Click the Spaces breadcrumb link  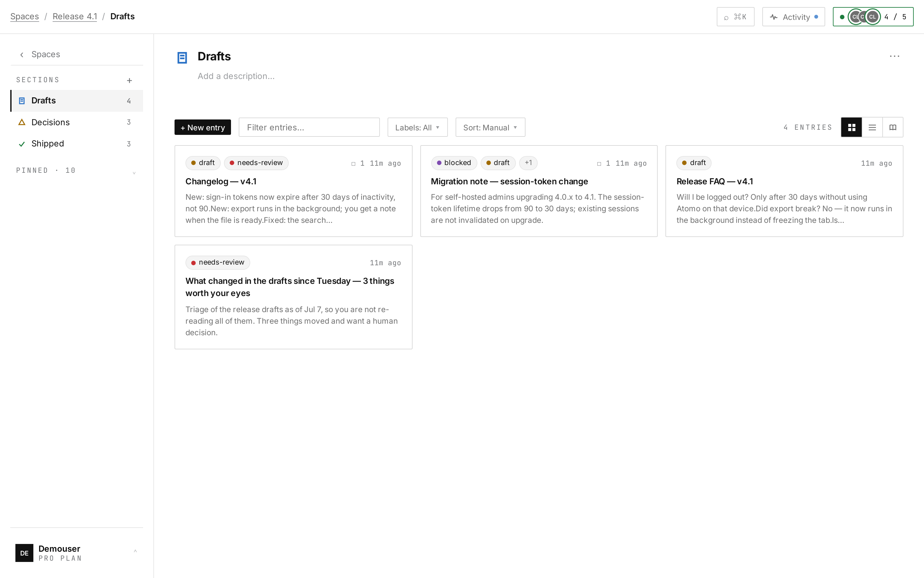point(24,16)
